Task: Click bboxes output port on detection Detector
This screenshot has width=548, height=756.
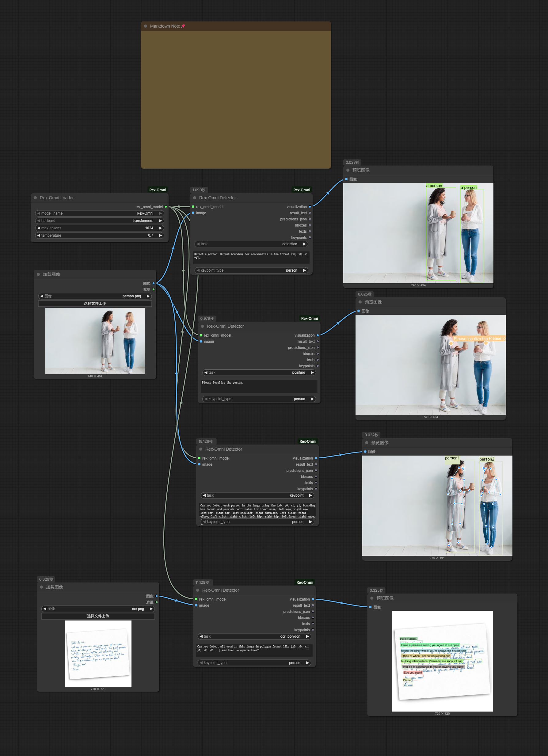Action: pyautogui.click(x=310, y=225)
